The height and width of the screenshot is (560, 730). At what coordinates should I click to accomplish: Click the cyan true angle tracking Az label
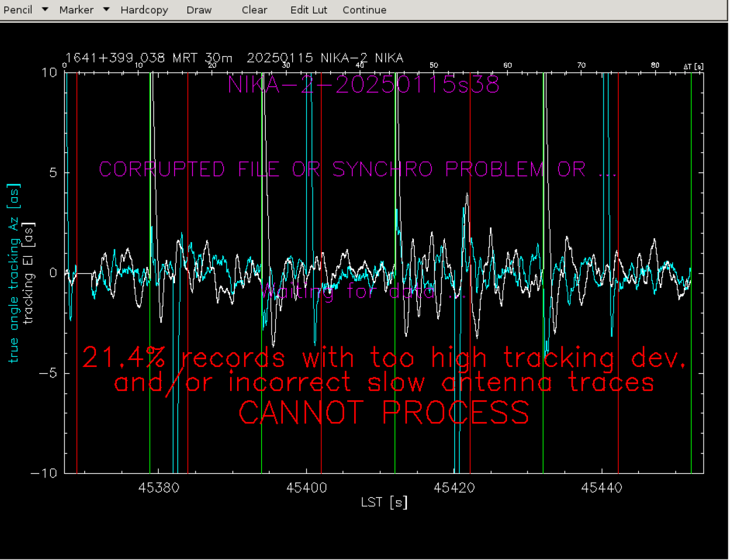pos(13,273)
